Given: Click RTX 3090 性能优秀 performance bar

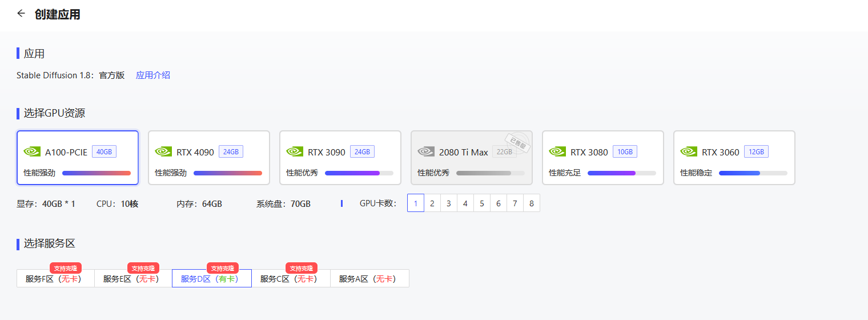Looking at the screenshot, I should click(359, 173).
